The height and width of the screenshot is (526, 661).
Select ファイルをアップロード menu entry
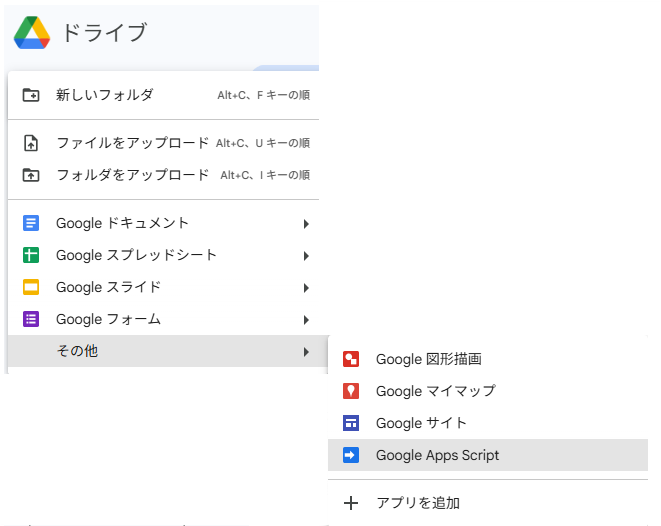164,143
